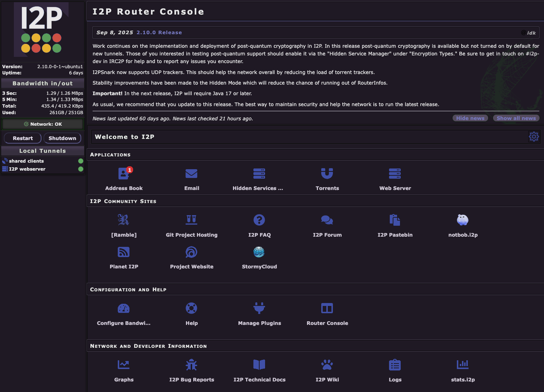
Task: Open Configure Bandwidth settings
Action: point(124,313)
